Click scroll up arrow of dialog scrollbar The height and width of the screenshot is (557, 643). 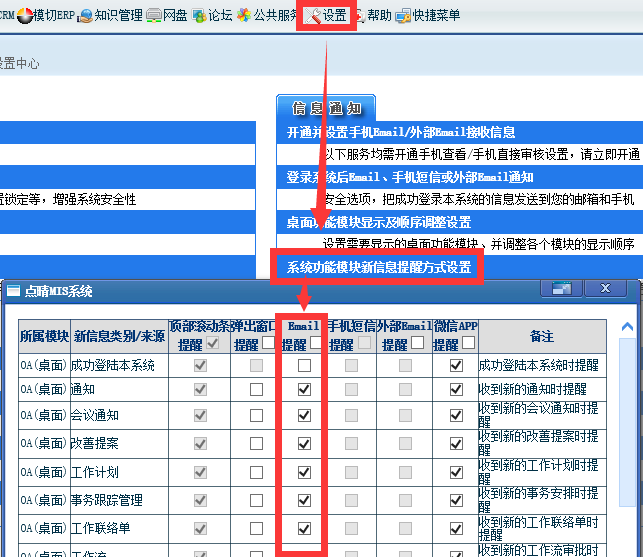[627, 328]
